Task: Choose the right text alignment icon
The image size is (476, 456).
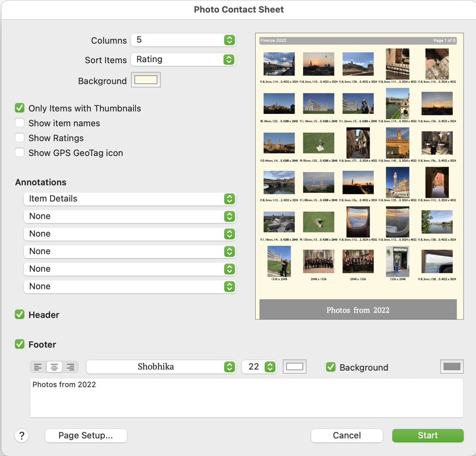Action: 70,367
